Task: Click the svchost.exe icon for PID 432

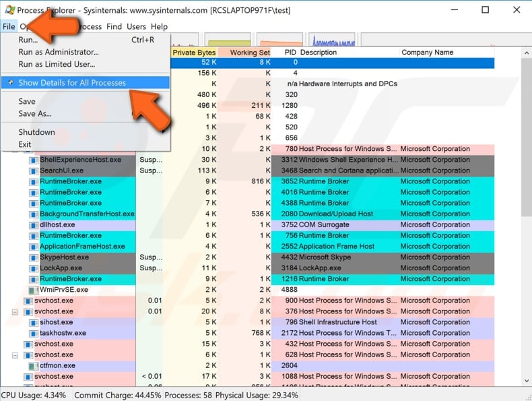Action: 28,344
